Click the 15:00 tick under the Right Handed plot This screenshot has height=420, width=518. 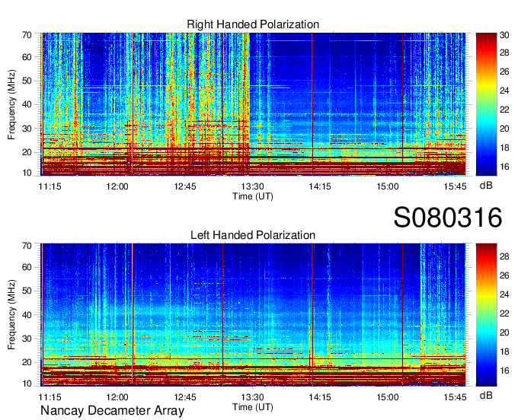point(388,186)
